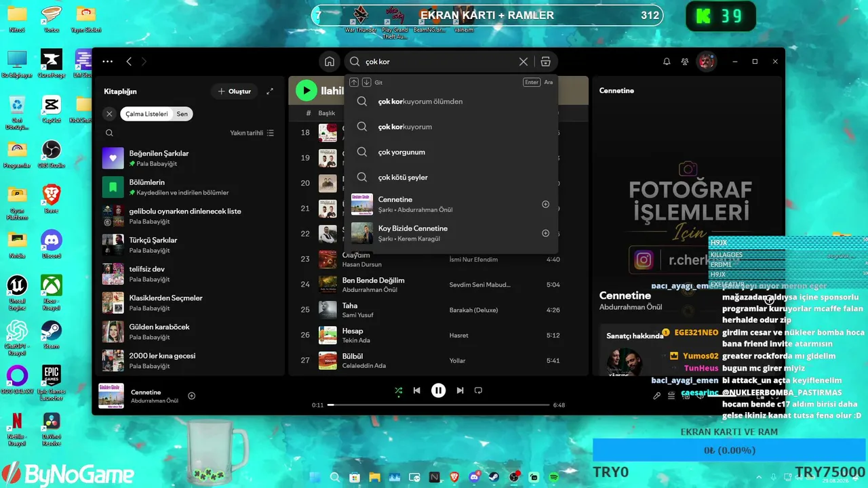The width and height of the screenshot is (868, 488).
Task: Seek in the song progress bar
Action: [439, 405]
